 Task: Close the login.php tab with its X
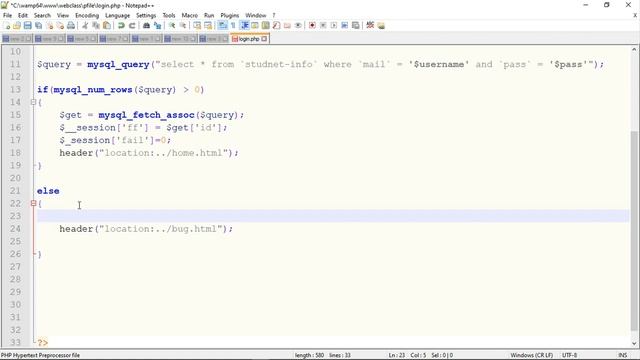click(x=264, y=39)
